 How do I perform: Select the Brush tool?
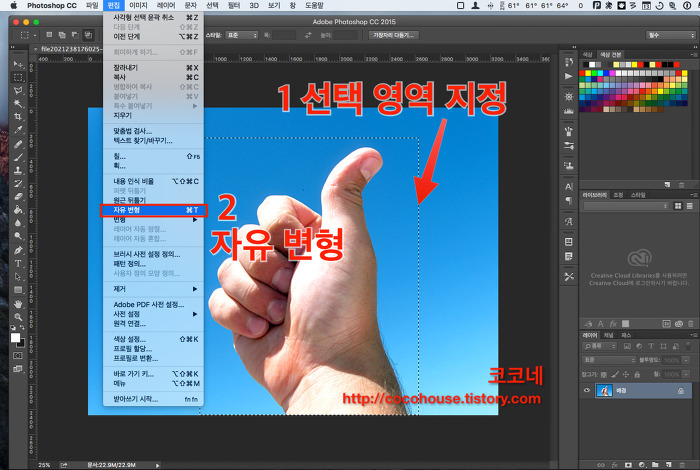pos(18,157)
